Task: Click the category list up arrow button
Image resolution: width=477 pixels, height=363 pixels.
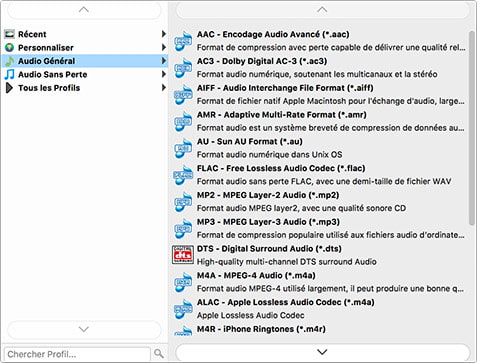Action: click(84, 10)
